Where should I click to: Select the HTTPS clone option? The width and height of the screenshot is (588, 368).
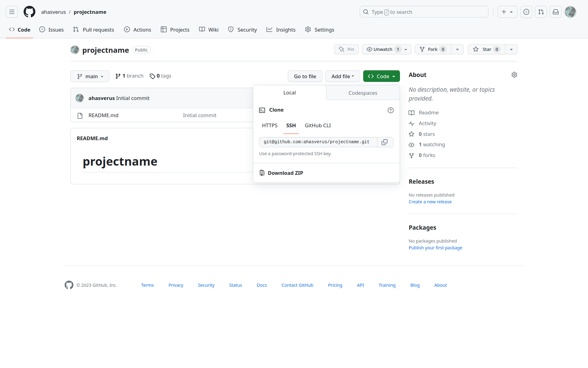[x=269, y=125]
